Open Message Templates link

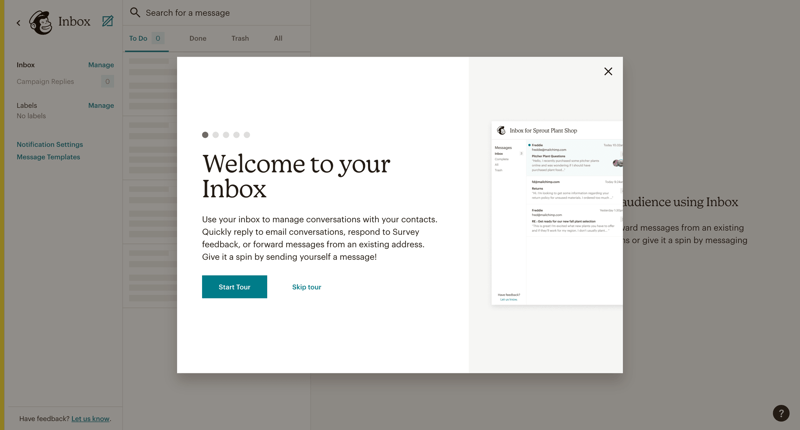click(x=48, y=157)
